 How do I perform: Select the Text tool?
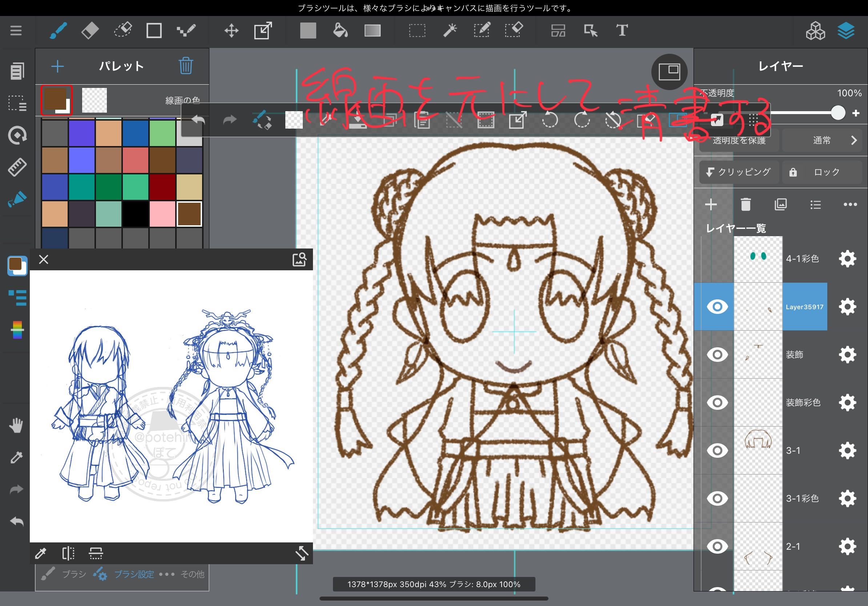(622, 30)
